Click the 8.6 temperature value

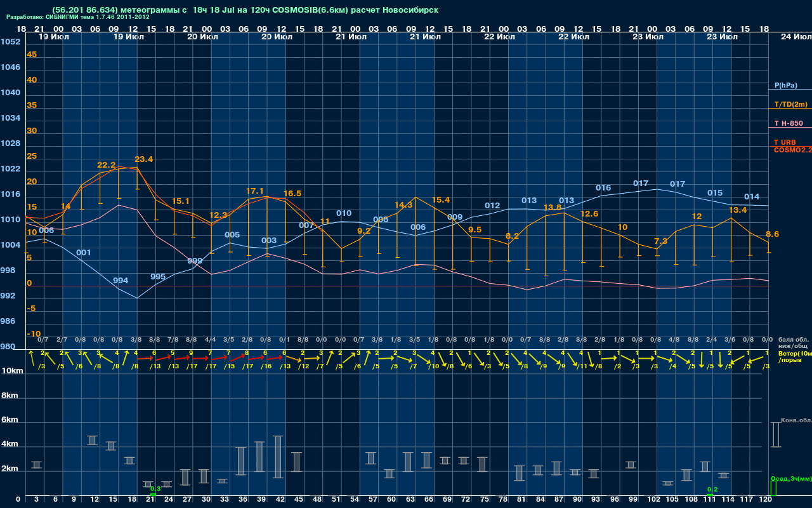[x=772, y=234]
